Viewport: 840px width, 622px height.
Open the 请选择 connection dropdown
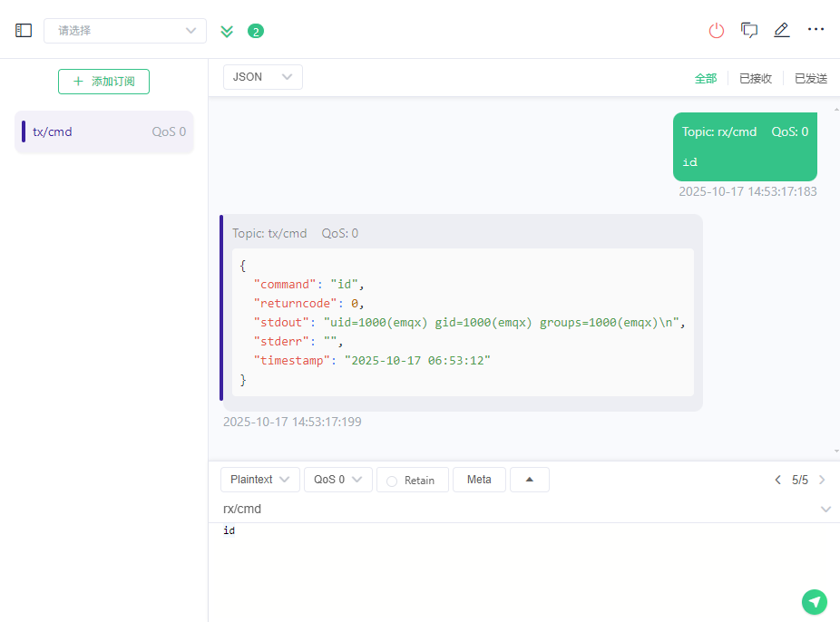pyautogui.click(x=125, y=31)
